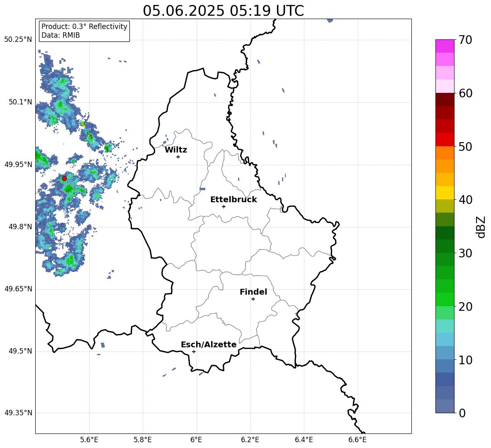The image size is (491, 448).
Task: Click the light cyan colorbar segment near 15
Action: 445,326
